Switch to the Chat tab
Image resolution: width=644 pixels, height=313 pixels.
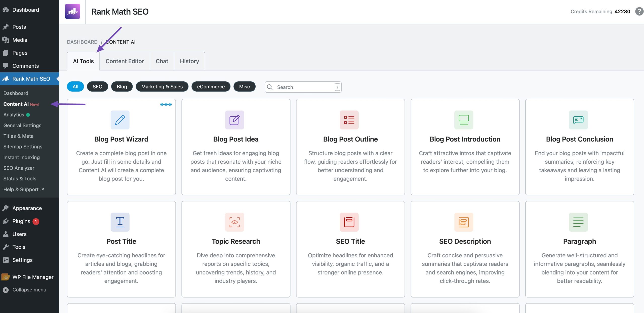pos(162,61)
